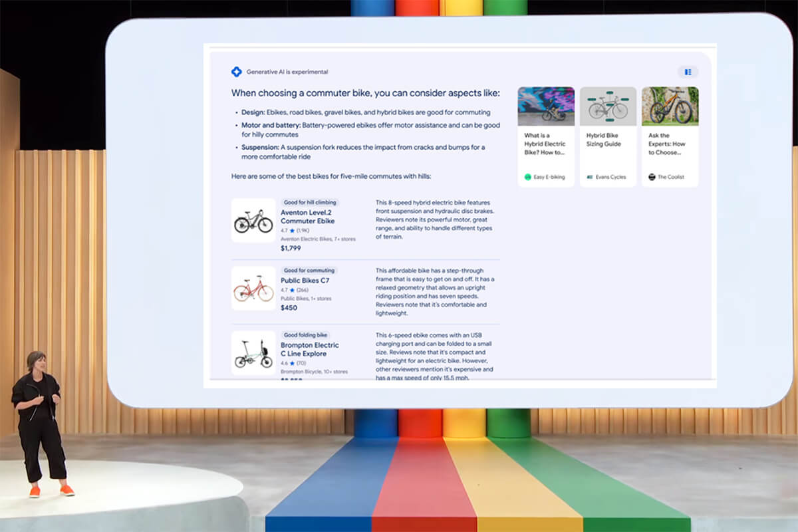This screenshot has width=798, height=532.
Task: Click the '(1.9K)' review count
Action: pyautogui.click(x=303, y=231)
